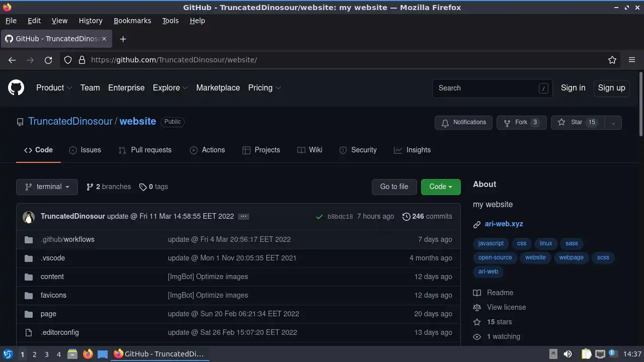Open the 246 commits history
Viewport: 644px width, 362px height.
[427, 216]
